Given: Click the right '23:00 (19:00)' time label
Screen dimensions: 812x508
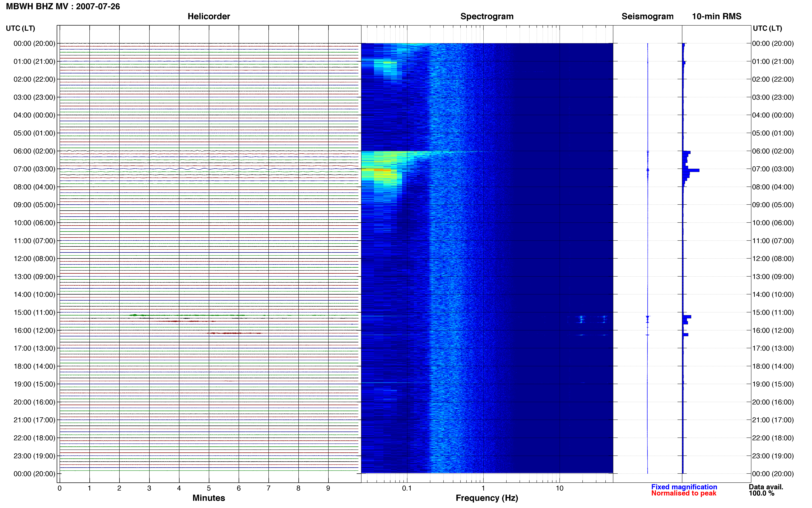Looking at the screenshot, I should (x=773, y=456).
